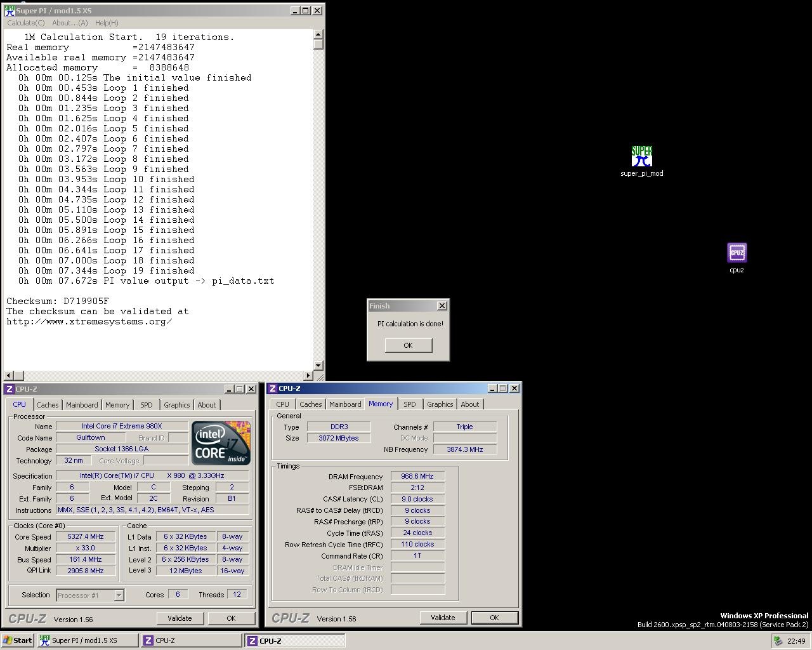Expand the Processor #1 selection dropdown
Screen dimensions: 812x650
(119, 595)
